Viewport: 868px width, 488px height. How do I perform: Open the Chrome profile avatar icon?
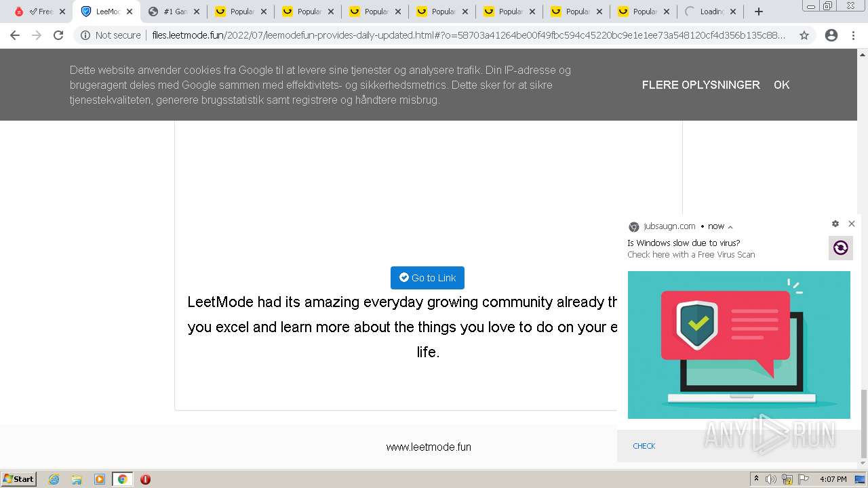tap(831, 35)
